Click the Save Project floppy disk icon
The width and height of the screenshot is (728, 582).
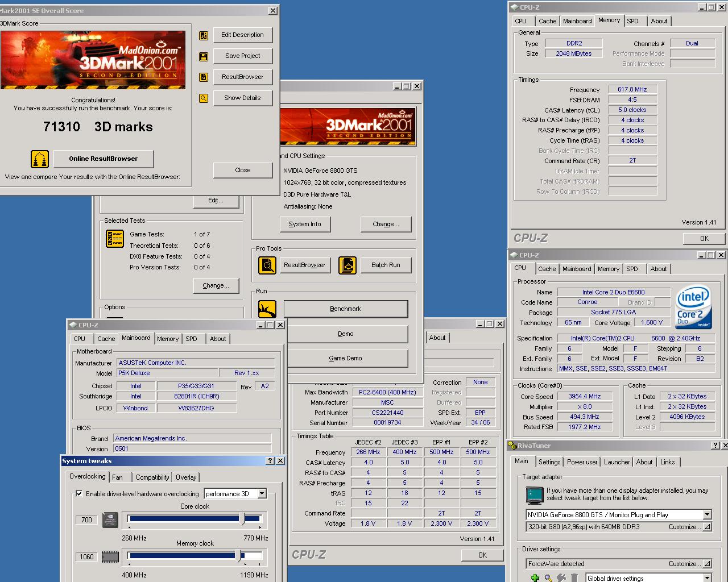click(204, 57)
